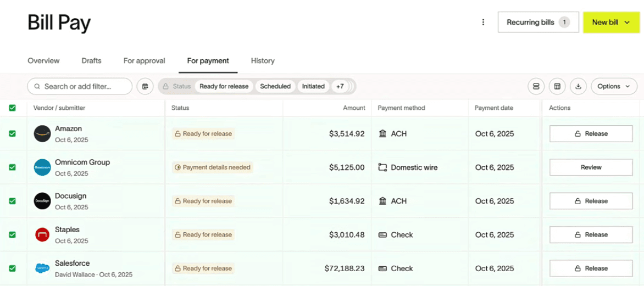
Task: Click the Salesforce vendor name
Action: [73, 263]
